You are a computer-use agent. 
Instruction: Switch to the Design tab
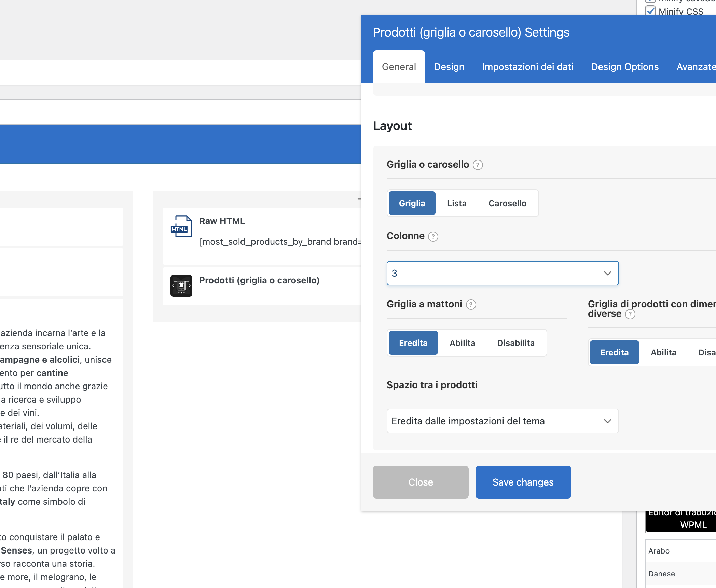pos(449,67)
